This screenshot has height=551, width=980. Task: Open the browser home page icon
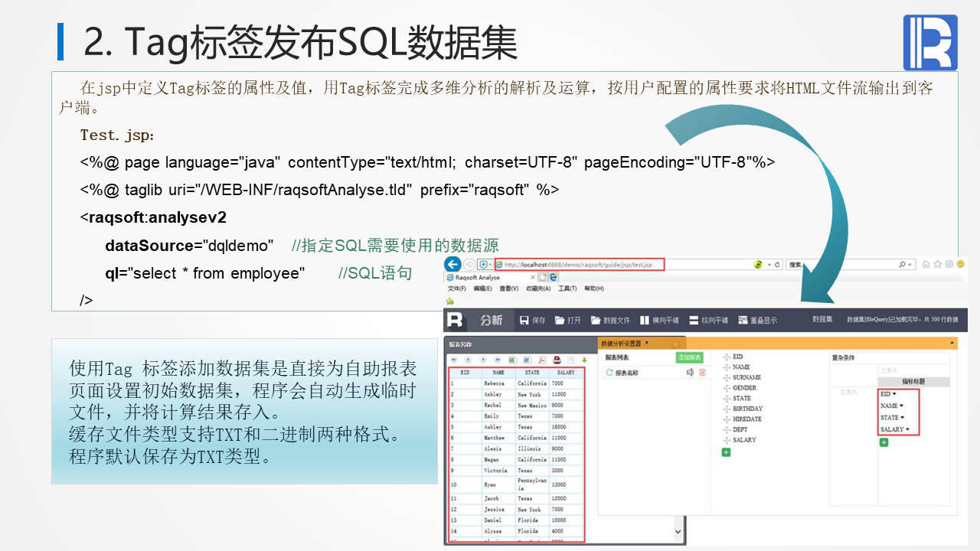tap(926, 264)
